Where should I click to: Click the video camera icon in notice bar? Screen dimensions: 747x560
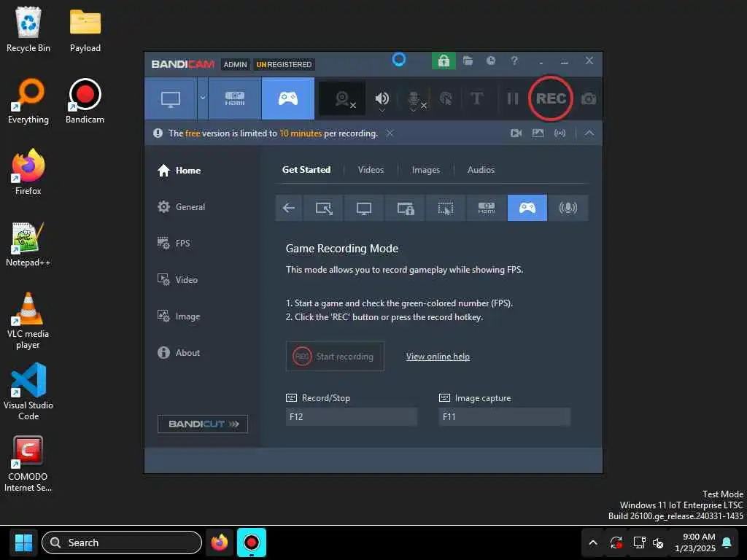(x=516, y=133)
